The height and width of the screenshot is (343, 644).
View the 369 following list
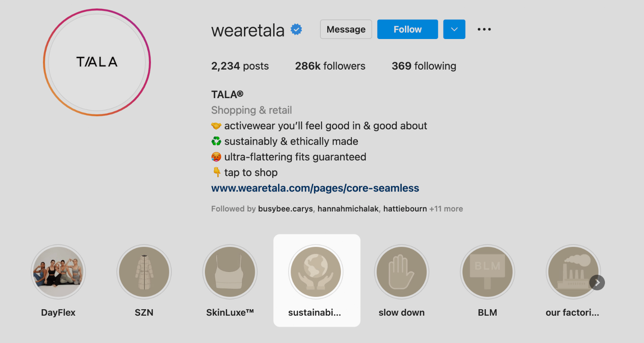coord(424,66)
